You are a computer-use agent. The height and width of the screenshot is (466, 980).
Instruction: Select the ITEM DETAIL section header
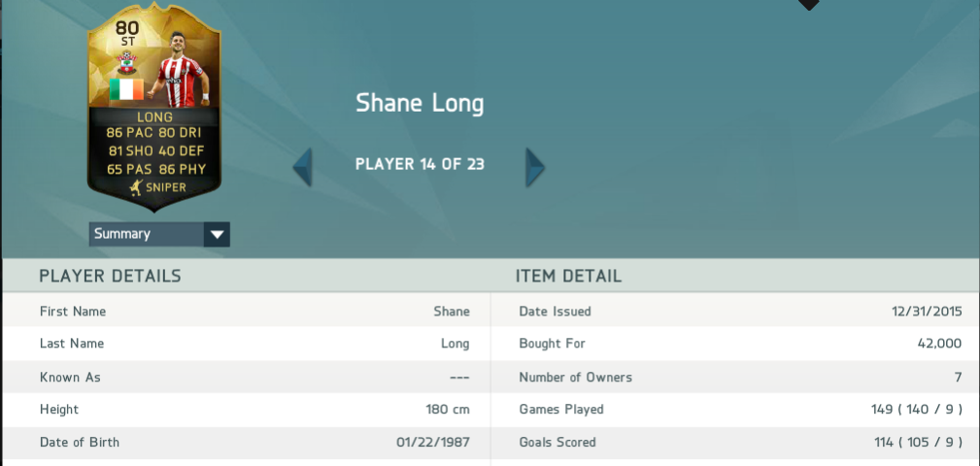pos(568,276)
